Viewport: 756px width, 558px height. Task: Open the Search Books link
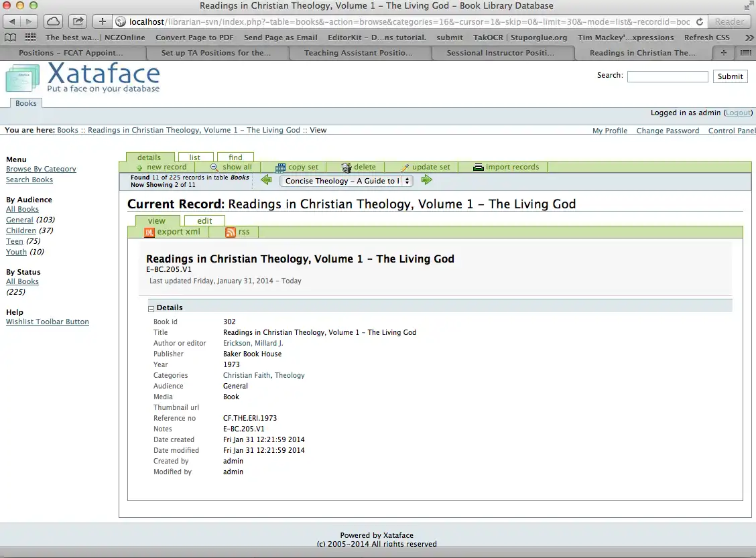pyautogui.click(x=29, y=180)
